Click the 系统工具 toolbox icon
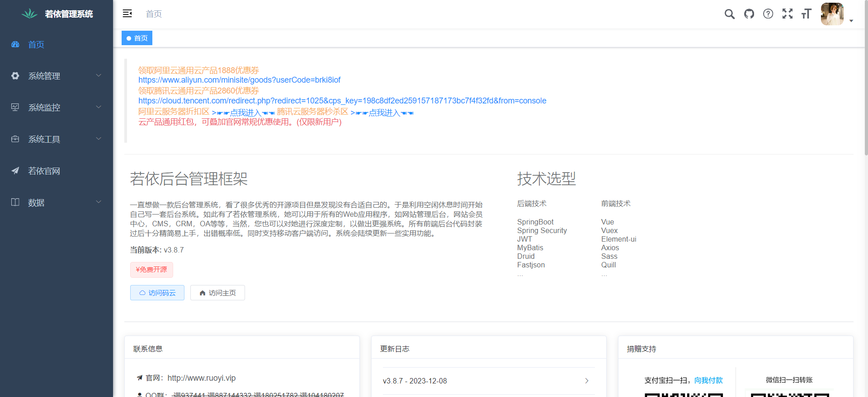The width and height of the screenshot is (868, 397). click(x=15, y=139)
